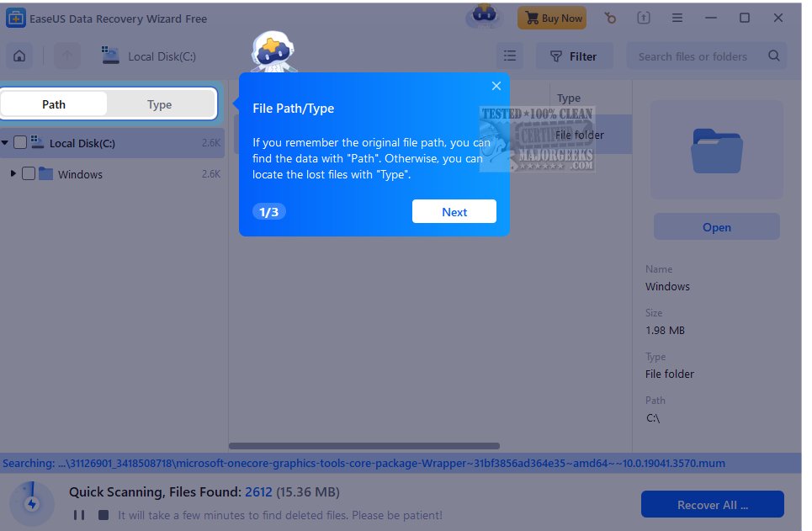Open the hamburger menu
This screenshot has height=531, width=812.
point(677,19)
